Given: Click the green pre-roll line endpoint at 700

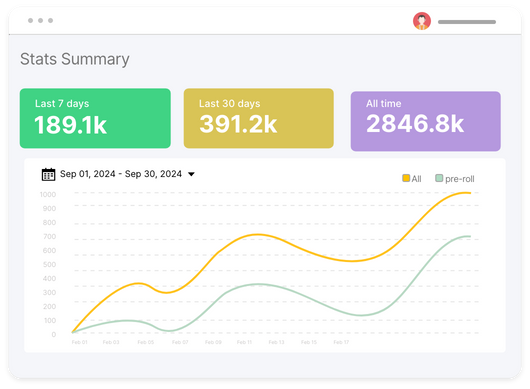Looking at the screenshot, I should [468, 236].
